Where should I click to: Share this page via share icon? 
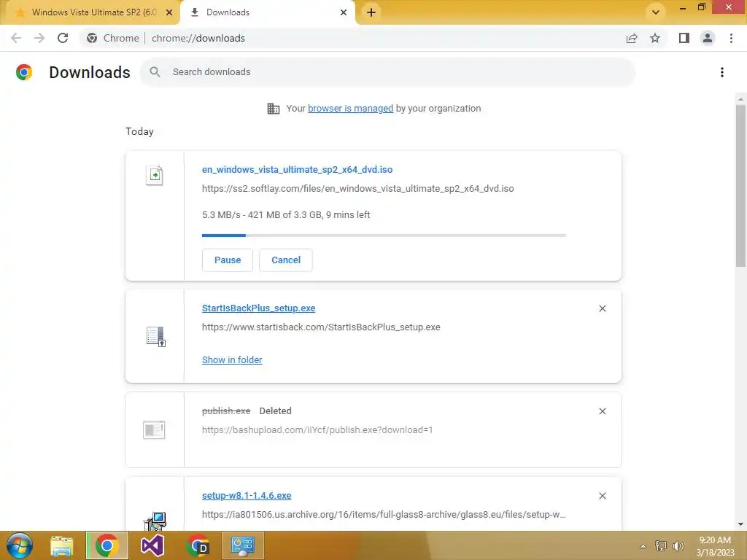pos(632,38)
